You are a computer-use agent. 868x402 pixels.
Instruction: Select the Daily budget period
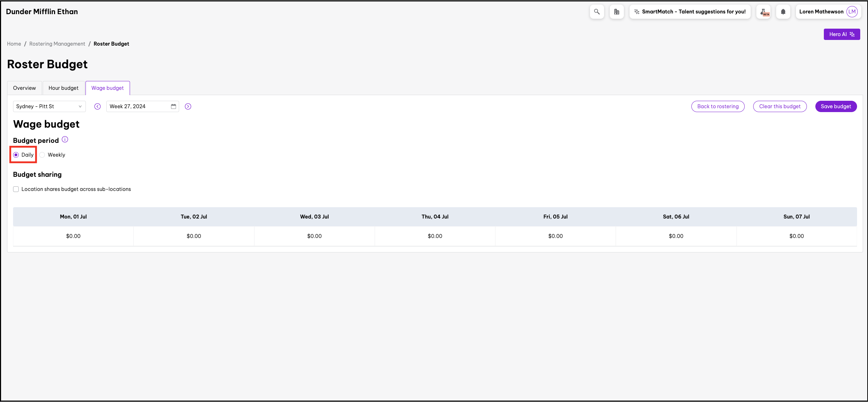pos(16,155)
